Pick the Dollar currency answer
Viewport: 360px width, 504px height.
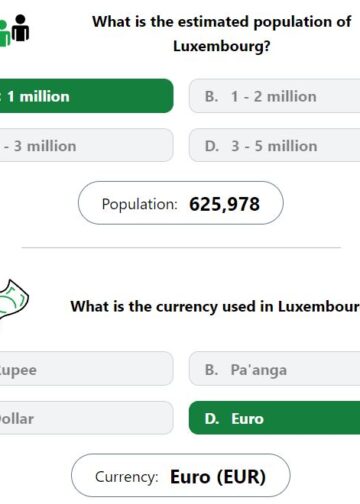point(86,418)
